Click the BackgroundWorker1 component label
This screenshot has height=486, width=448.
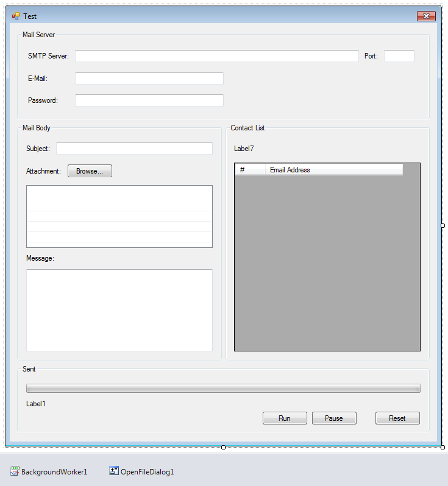(54, 472)
